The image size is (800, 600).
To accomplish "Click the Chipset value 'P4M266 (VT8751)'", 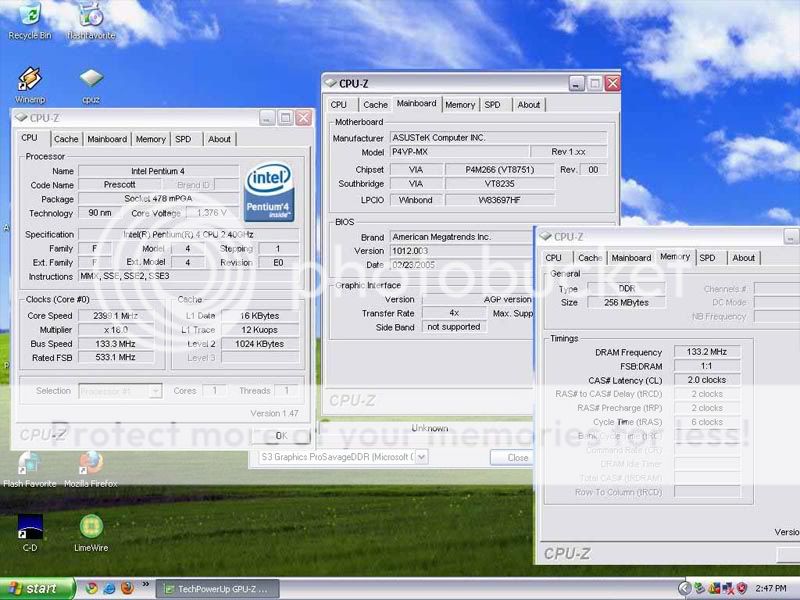I will 499,169.
